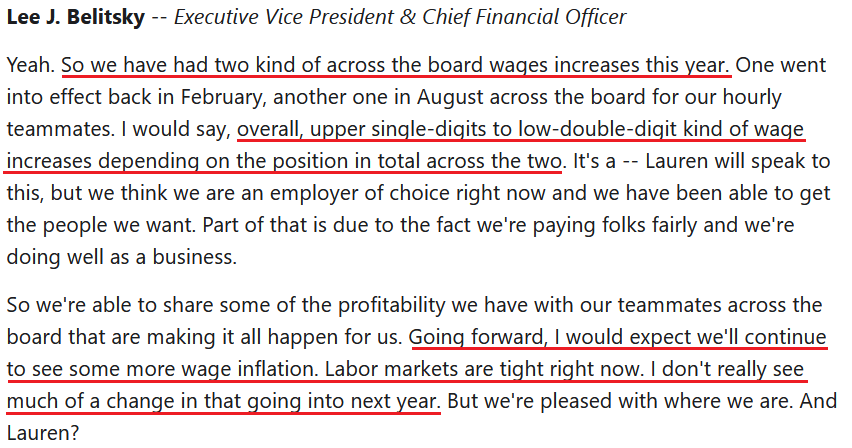This screenshot has width=852, height=448.
Task: Click underlined phrase 'more wage inflation'
Action: (x=214, y=370)
